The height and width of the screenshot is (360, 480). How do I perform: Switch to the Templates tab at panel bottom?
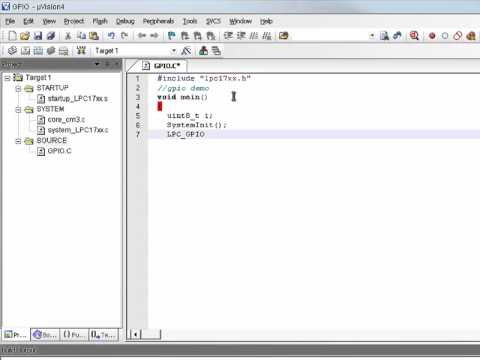(x=103, y=335)
